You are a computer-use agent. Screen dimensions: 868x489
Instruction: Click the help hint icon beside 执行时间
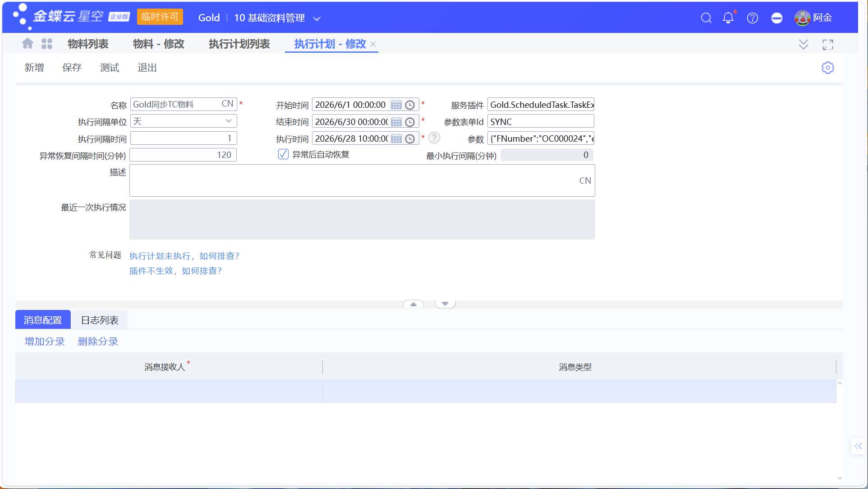[x=434, y=138]
